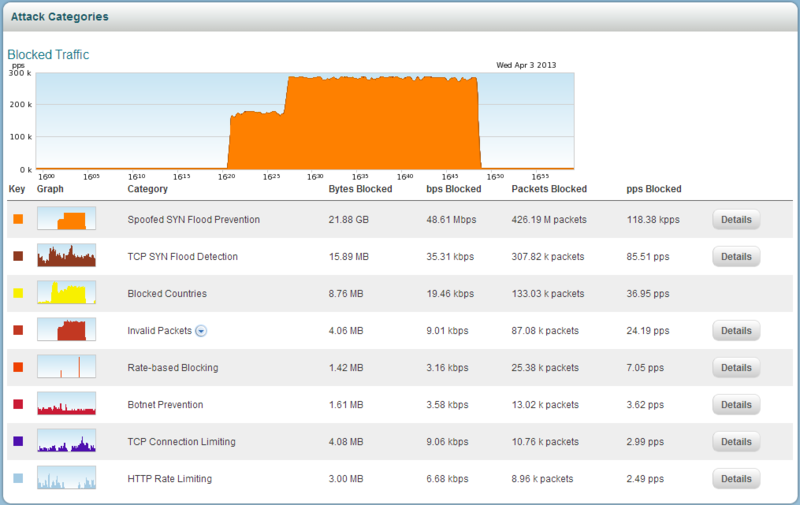Click the 25.38 k packets value

[545, 368]
